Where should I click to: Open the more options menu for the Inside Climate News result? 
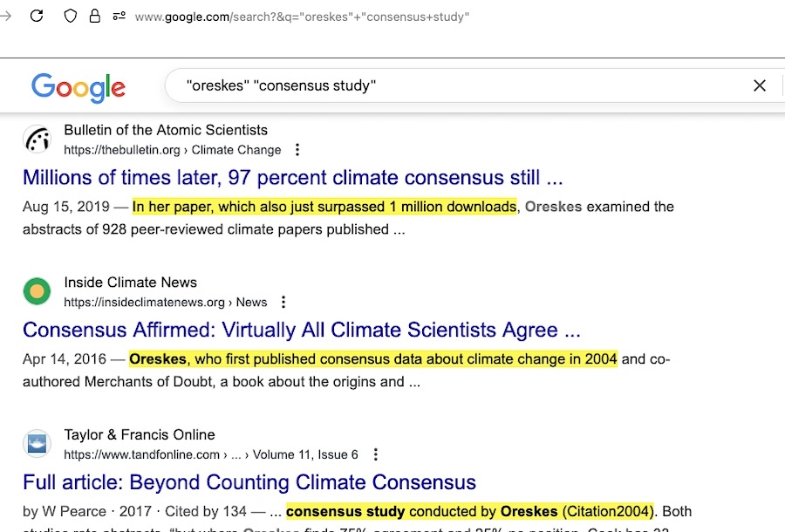283,302
